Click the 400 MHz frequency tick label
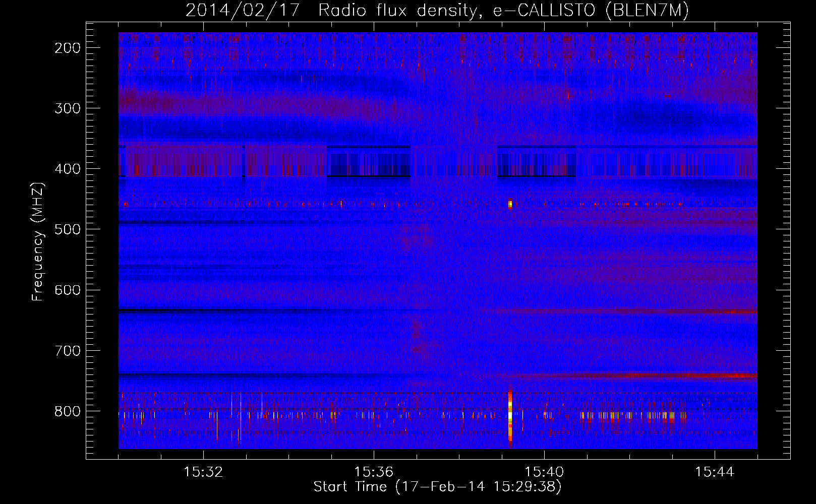The width and height of the screenshot is (816, 504). pyautogui.click(x=67, y=169)
